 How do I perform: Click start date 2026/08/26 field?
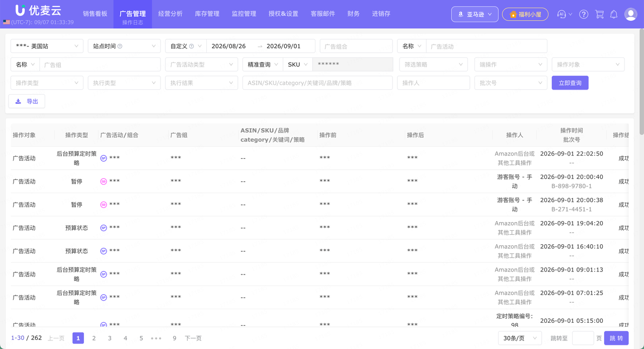(x=229, y=46)
